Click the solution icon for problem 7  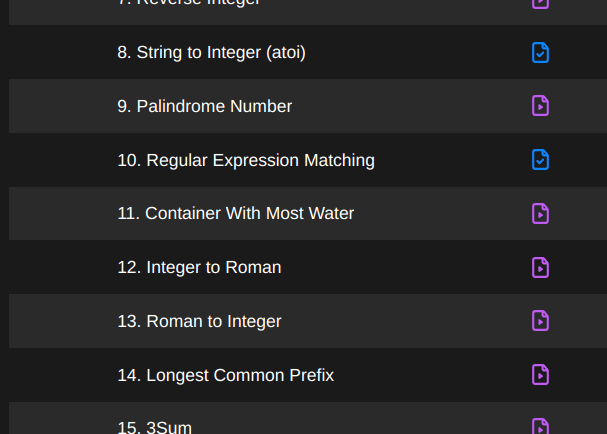click(x=540, y=3)
